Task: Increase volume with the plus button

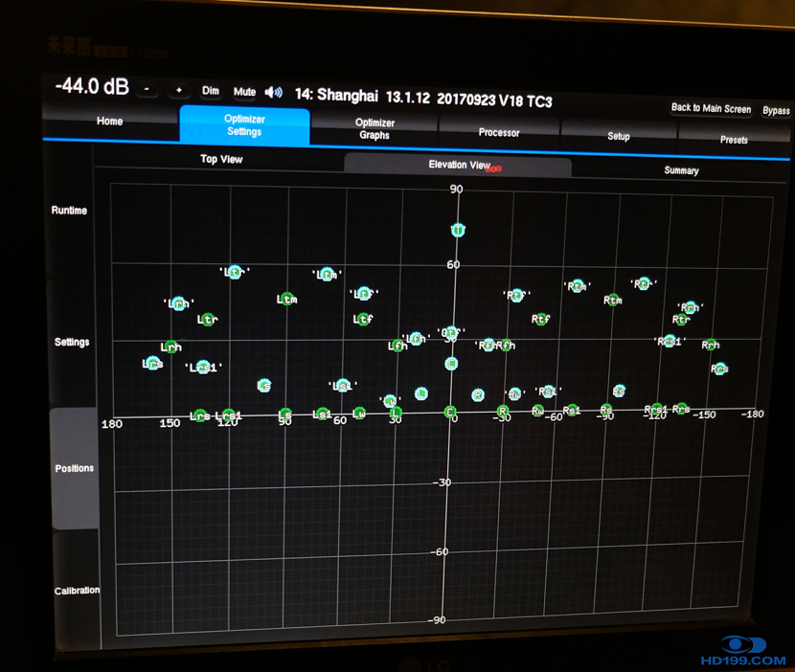Action: 178,90
